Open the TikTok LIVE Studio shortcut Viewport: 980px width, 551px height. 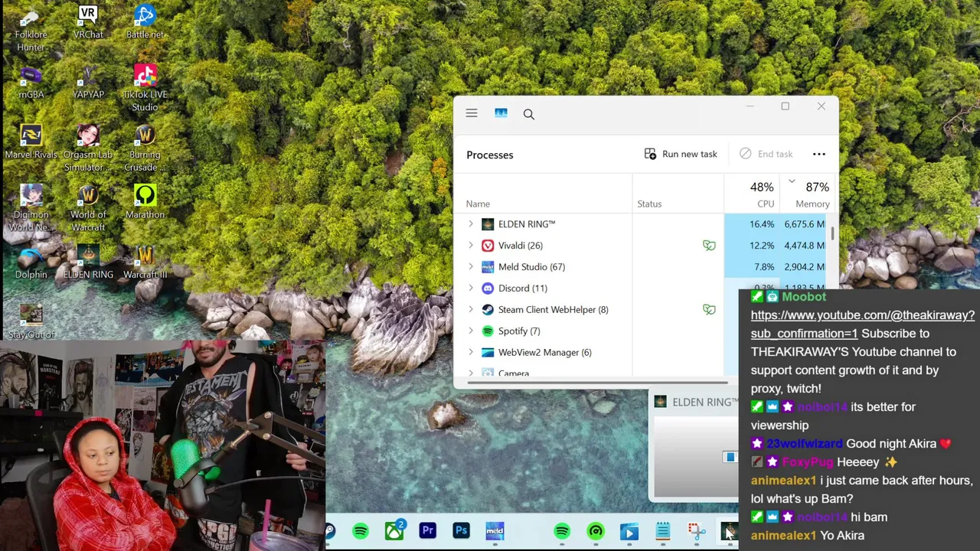point(145,87)
